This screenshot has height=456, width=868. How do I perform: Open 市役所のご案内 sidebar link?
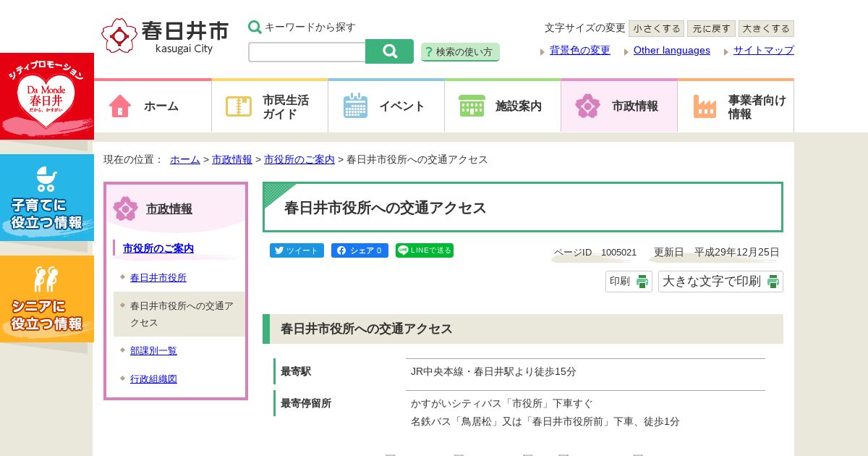coord(158,248)
